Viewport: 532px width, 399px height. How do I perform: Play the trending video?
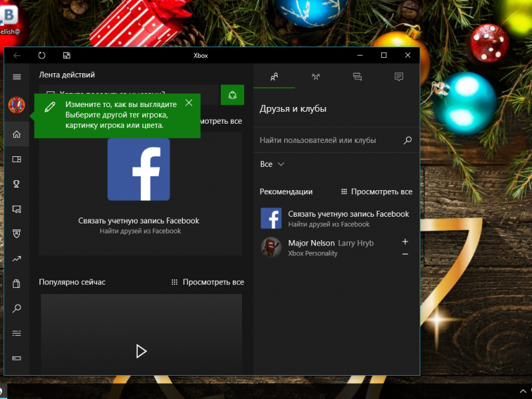(141, 351)
